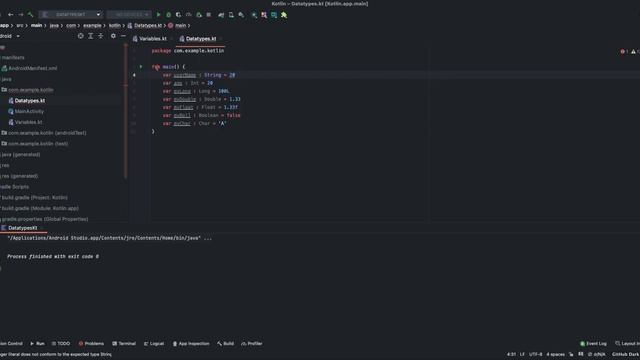The height and width of the screenshot is (360, 640).
Task: Click the GitHub Dark theme status widget
Action: click(626, 354)
